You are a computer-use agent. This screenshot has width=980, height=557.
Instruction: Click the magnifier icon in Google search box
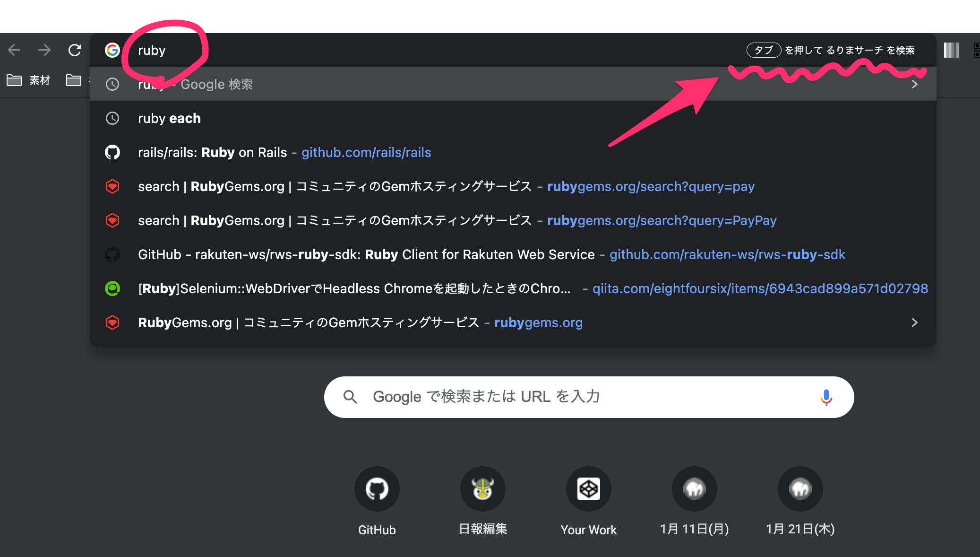pyautogui.click(x=350, y=397)
